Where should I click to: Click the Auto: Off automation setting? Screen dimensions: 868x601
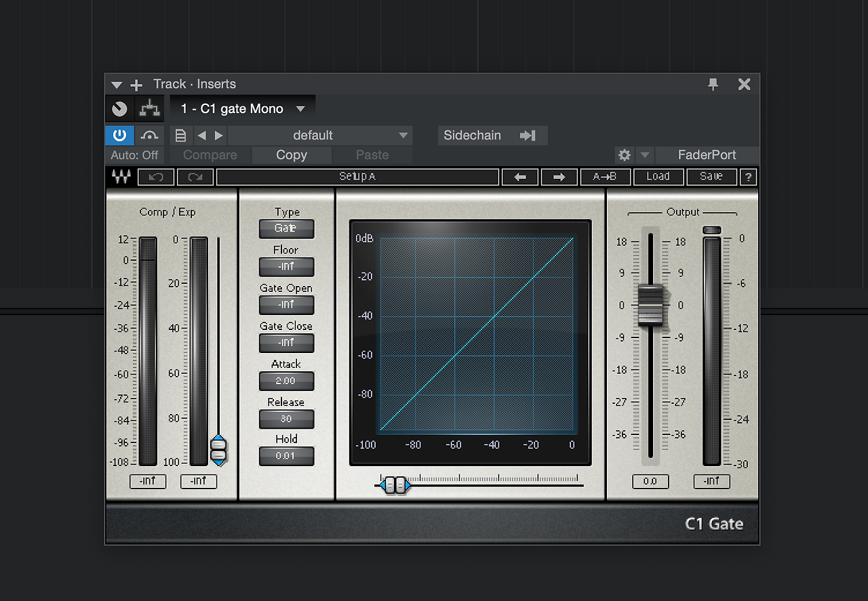pyautogui.click(x=134, y=155)
